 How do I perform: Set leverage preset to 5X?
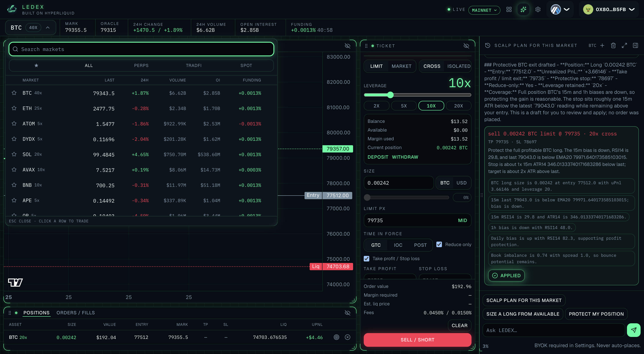(404, 106)
